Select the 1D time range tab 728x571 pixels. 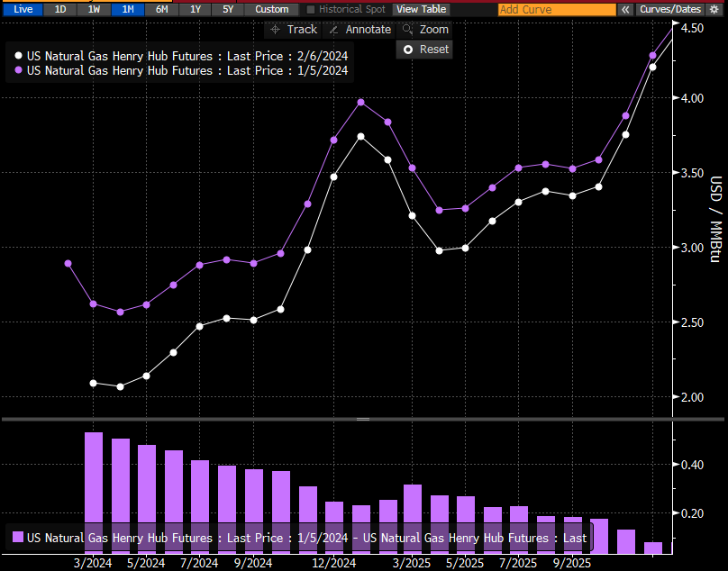tap(60, 9)
